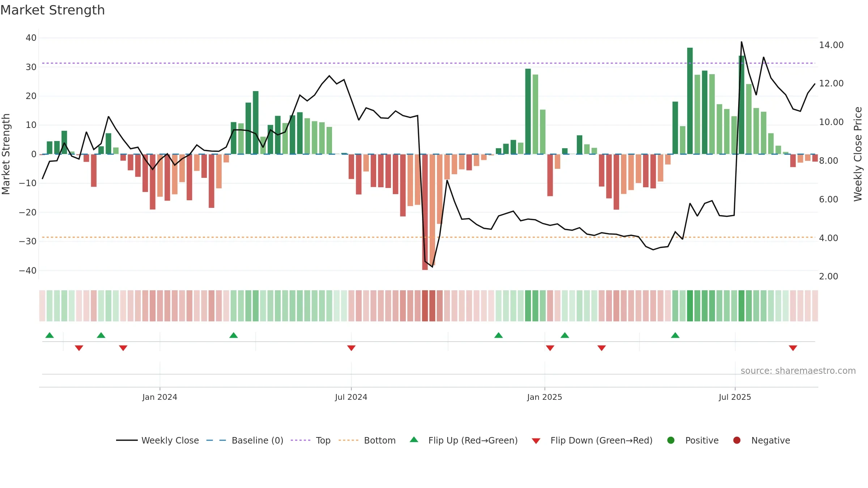Toggle the Weekly Close legend entry
The width and height of the screenshot is (868, 488).
157,440
